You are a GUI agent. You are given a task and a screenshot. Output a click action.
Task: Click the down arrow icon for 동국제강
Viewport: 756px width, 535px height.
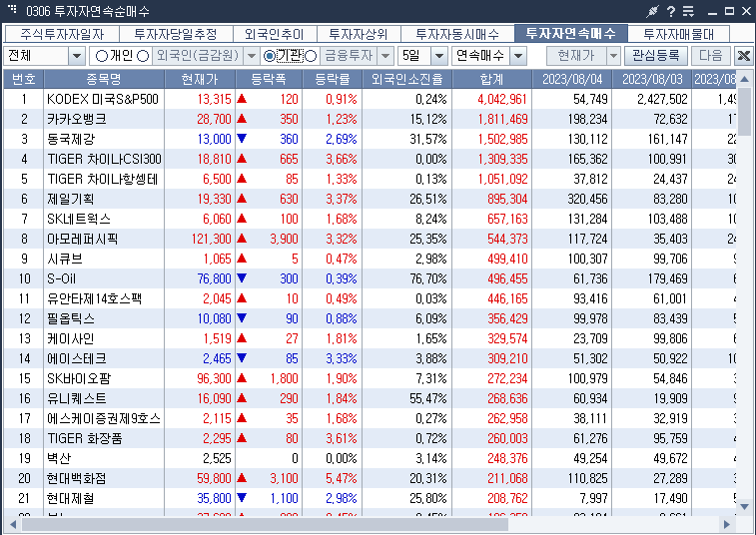(x=242, y=139)
